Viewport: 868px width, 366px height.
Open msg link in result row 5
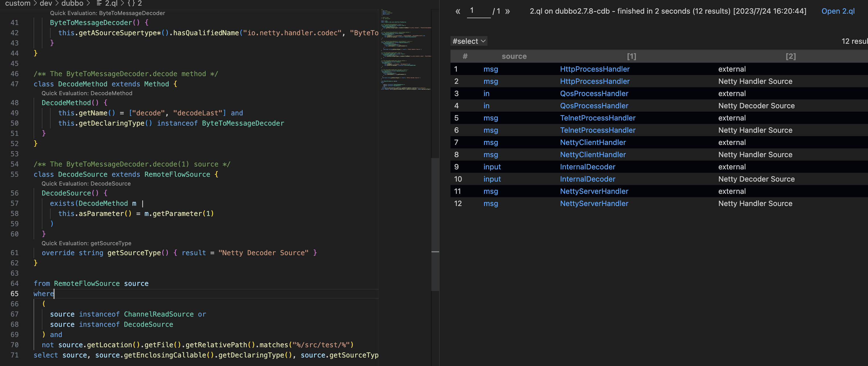[x=491, y=118]
